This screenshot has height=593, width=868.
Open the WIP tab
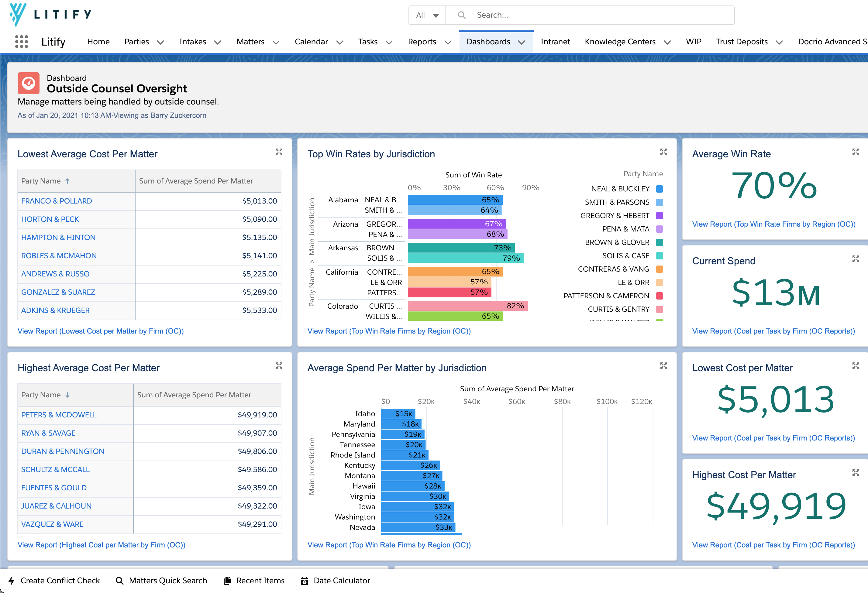pos(694,42)
